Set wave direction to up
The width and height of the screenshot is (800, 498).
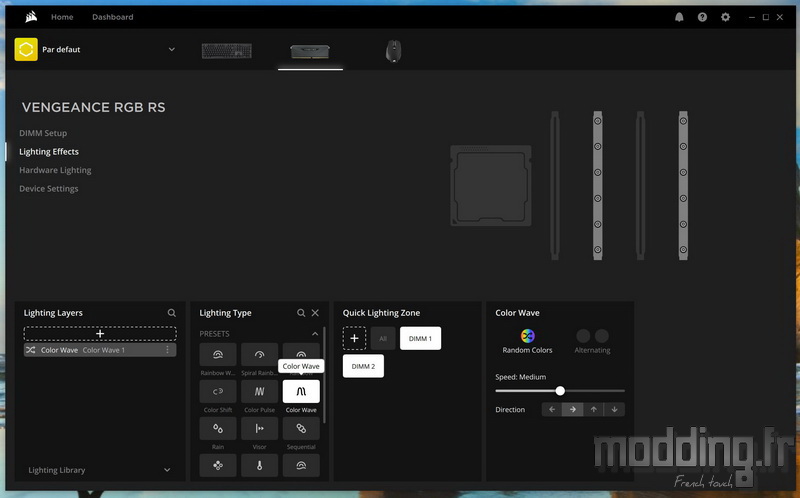(593, 409)
